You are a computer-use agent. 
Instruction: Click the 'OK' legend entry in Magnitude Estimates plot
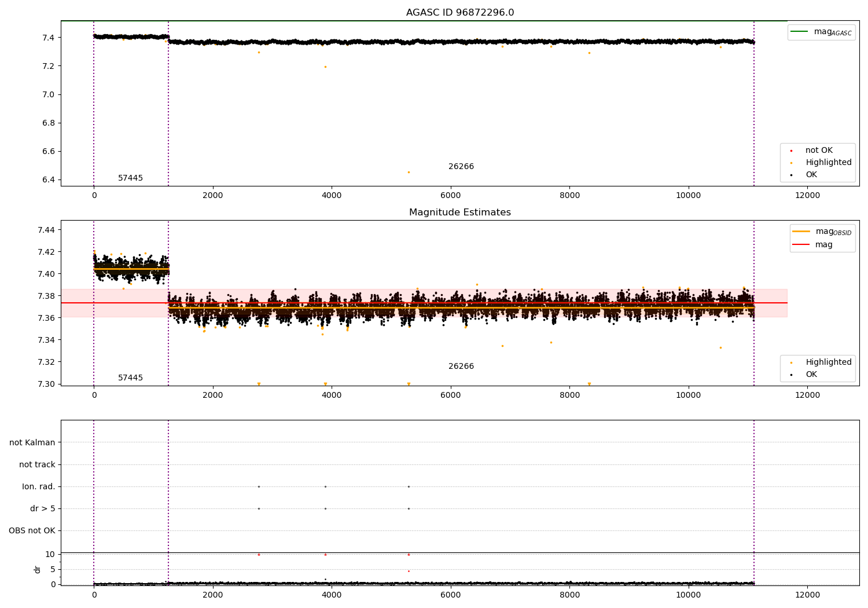811,374
